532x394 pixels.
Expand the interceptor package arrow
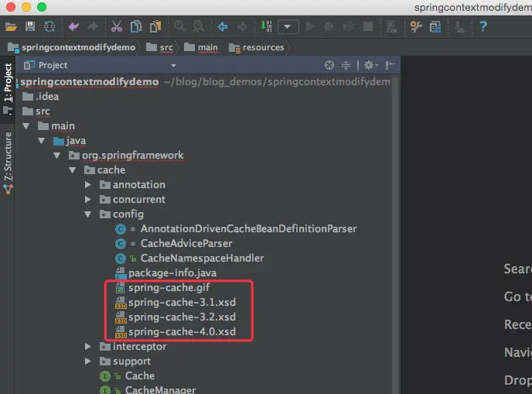(88, 347)
